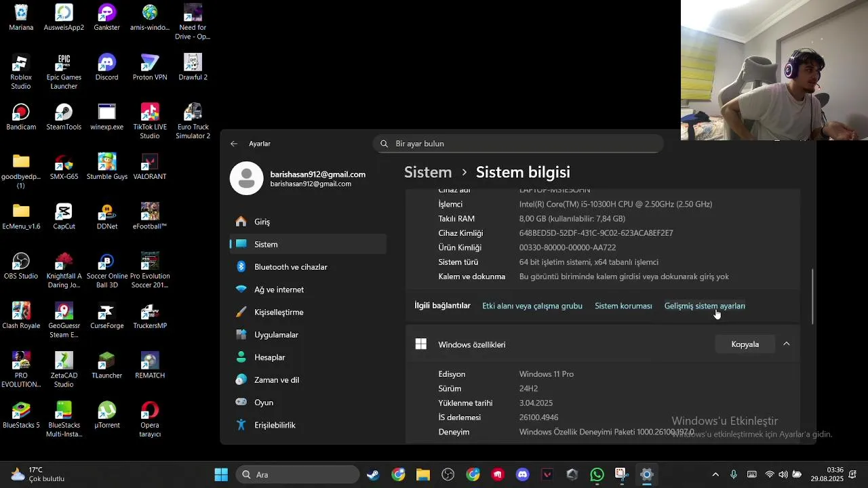Viewport: 868px width, 488px height.
Task: Open Zaman ve dil settings
Action: point(308,380)
